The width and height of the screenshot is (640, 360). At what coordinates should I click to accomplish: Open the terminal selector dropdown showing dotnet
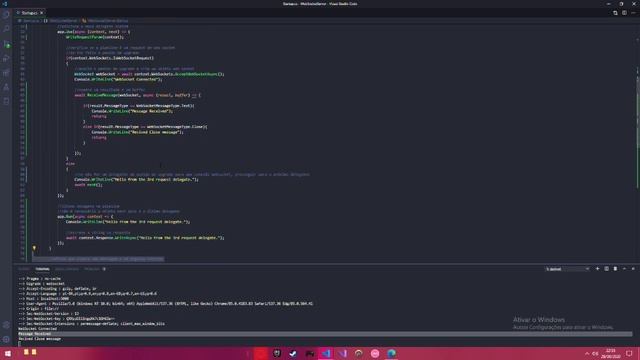[567, 269]
